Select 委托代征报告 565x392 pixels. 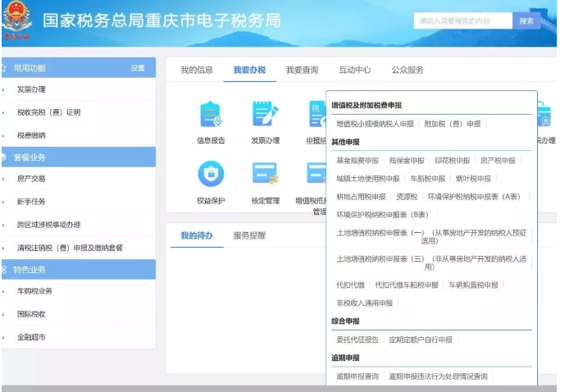point(358,340)
